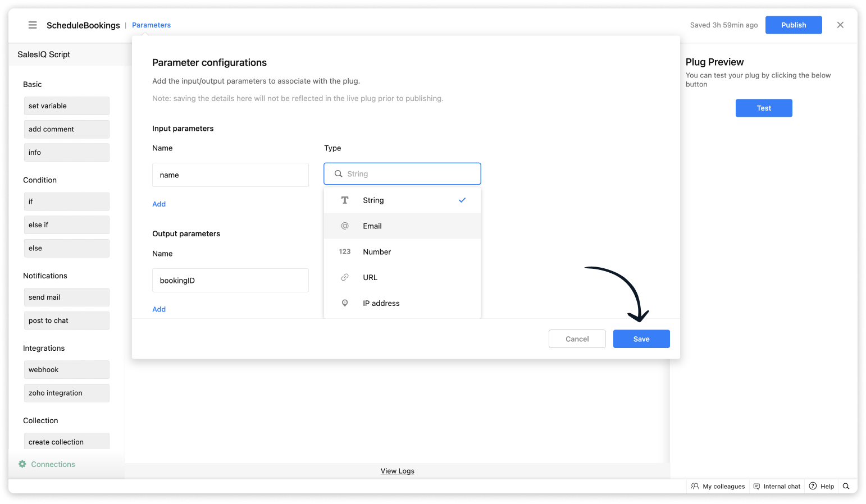The height and width of the screenshot is (504, 866).
Task: Close the plug editor with the X icon
Action: (840, 25)
